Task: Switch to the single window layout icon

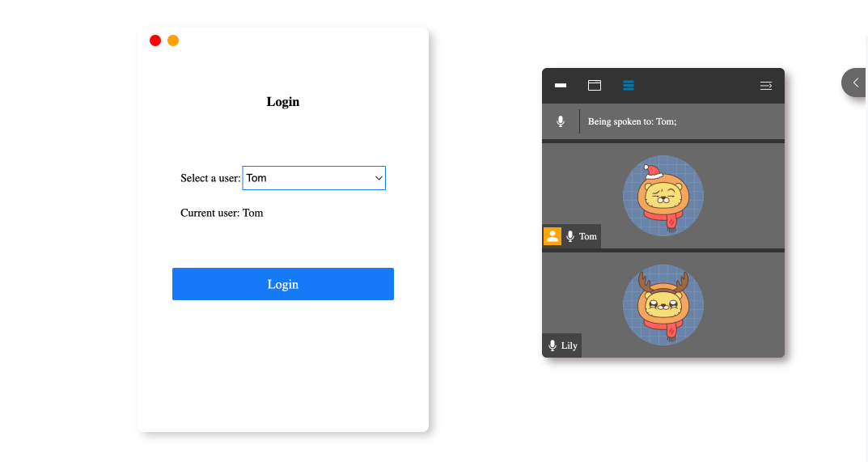Action: [595, 85]
